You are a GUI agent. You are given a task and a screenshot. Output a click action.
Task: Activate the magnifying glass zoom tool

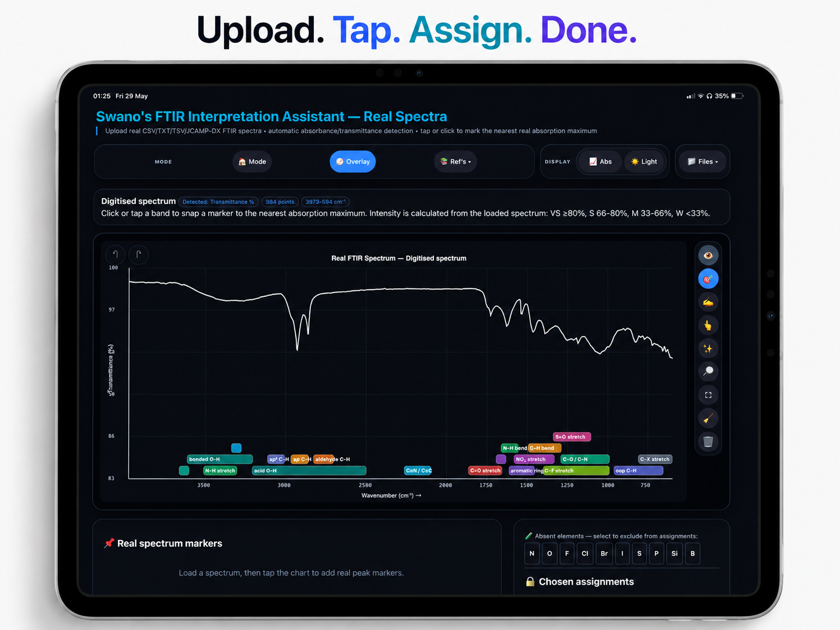[x=708, y=372]
